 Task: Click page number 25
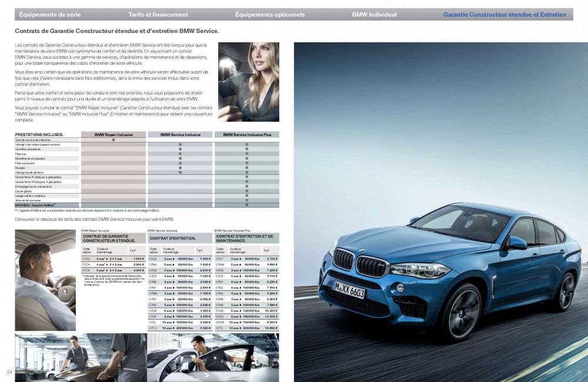pyautogui.click(x=578, y=372)
